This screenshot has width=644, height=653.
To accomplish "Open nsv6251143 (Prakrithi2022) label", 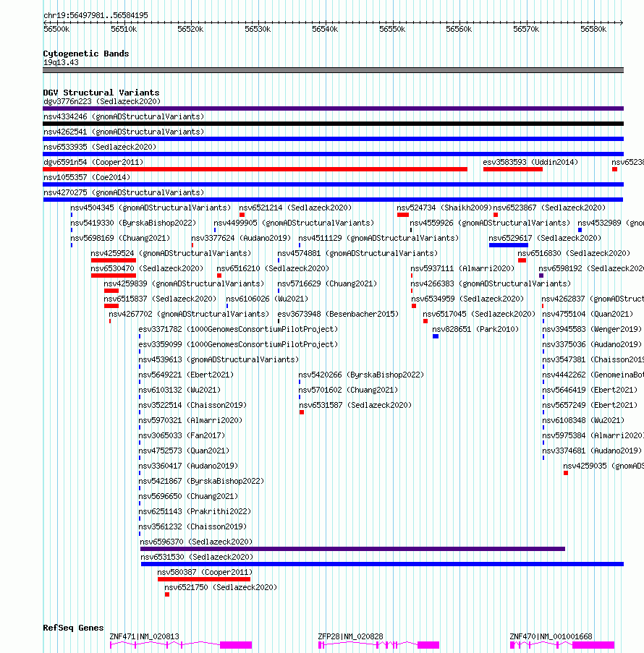I will (x=195, y=512).
